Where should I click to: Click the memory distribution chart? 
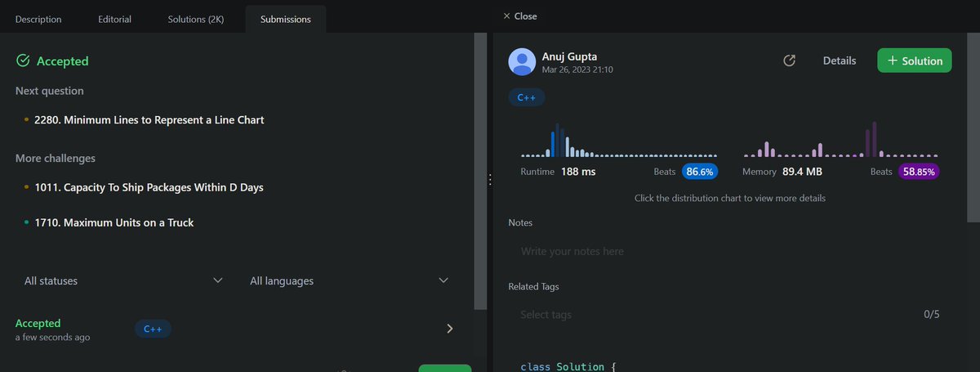840,139
